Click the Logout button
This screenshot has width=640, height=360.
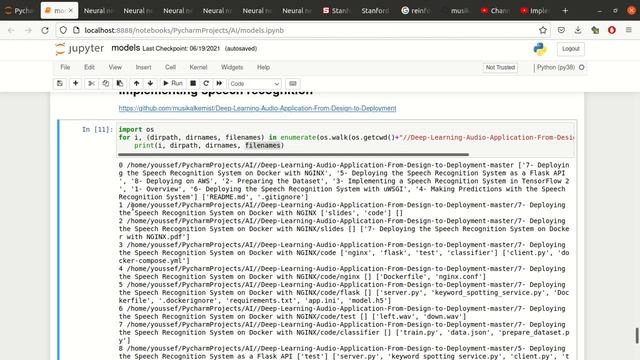pos(571,49)
